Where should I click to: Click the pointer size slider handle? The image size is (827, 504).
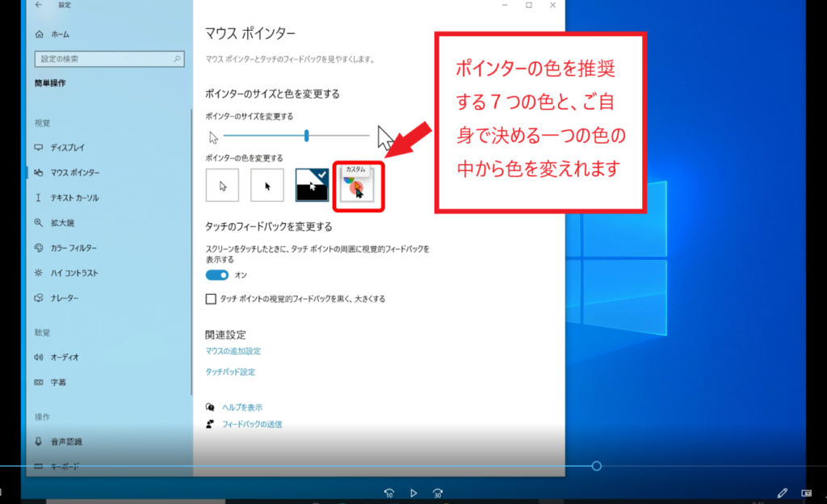pos(307,135)
